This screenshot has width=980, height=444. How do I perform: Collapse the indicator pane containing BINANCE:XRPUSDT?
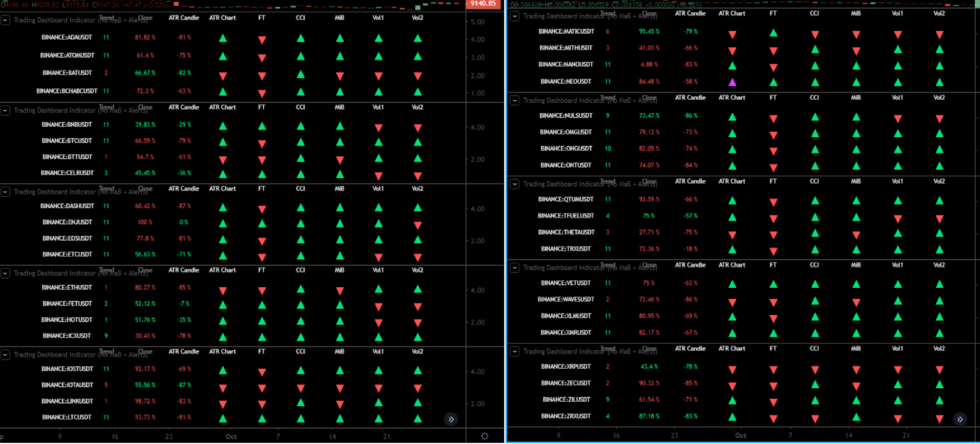tap(514, 352)
